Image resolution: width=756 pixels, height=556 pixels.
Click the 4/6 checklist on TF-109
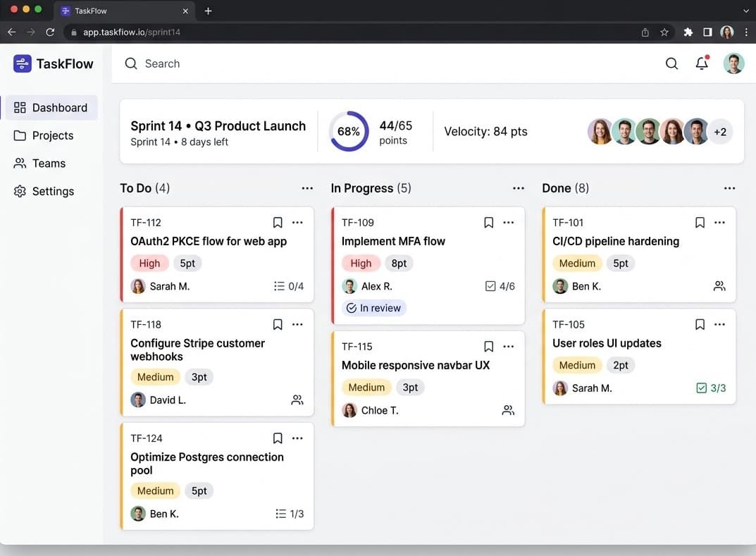click(500, 286)
